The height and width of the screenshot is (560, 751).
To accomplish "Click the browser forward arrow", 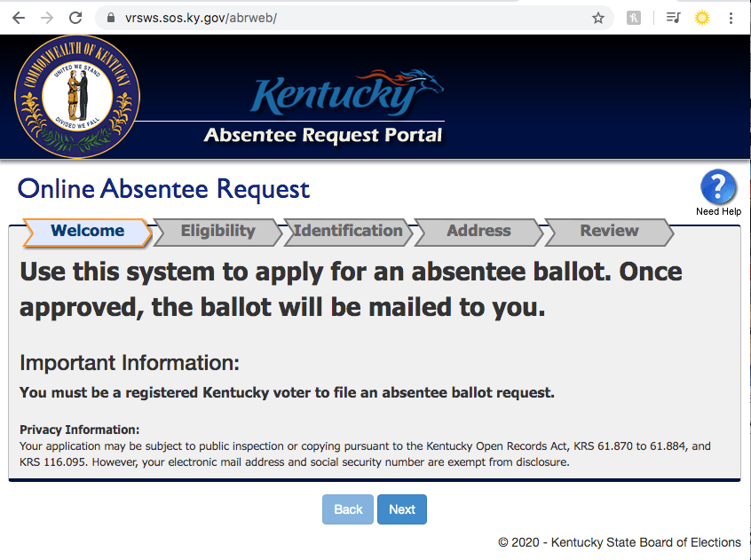I will pos(47,18).
